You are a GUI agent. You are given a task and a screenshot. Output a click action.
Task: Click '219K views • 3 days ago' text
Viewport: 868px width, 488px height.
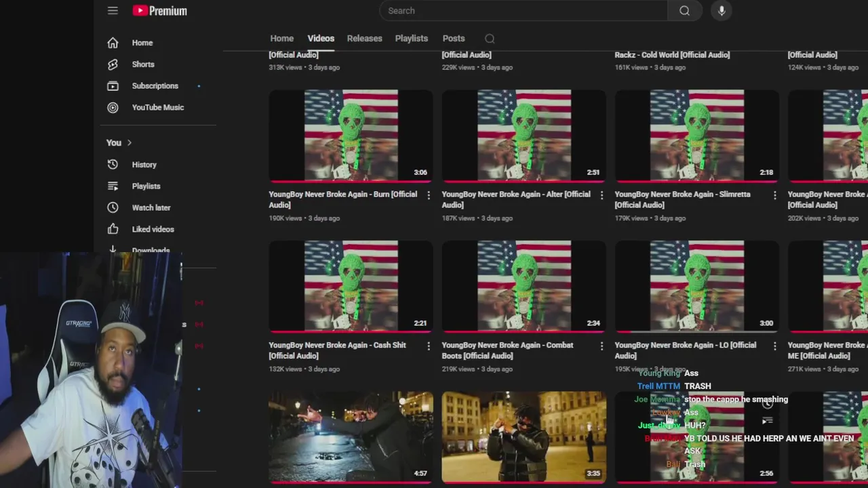(x=477, y=369)
